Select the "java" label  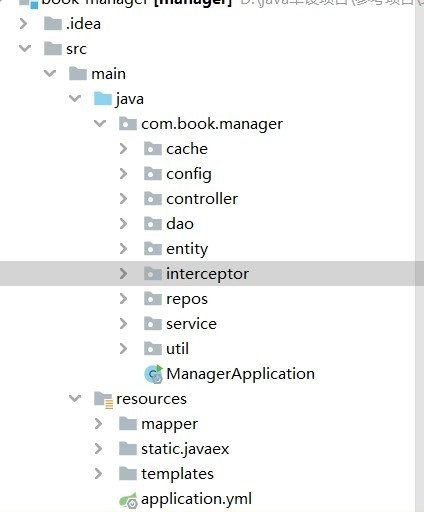pos(129,99)
